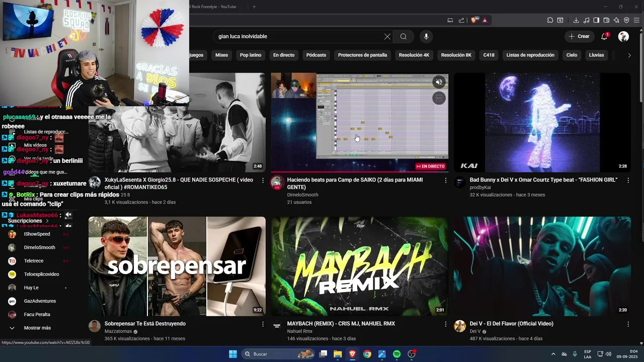Open the Brave Wallet icon
Image resolution: width=644 pixels, height=362 pixels.
[606, 20]
